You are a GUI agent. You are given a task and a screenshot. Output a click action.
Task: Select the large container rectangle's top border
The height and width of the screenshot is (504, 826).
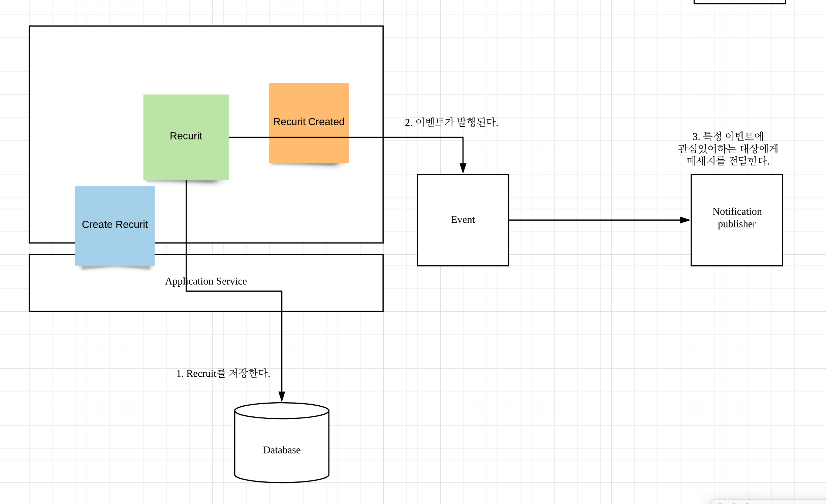point(205,26)
